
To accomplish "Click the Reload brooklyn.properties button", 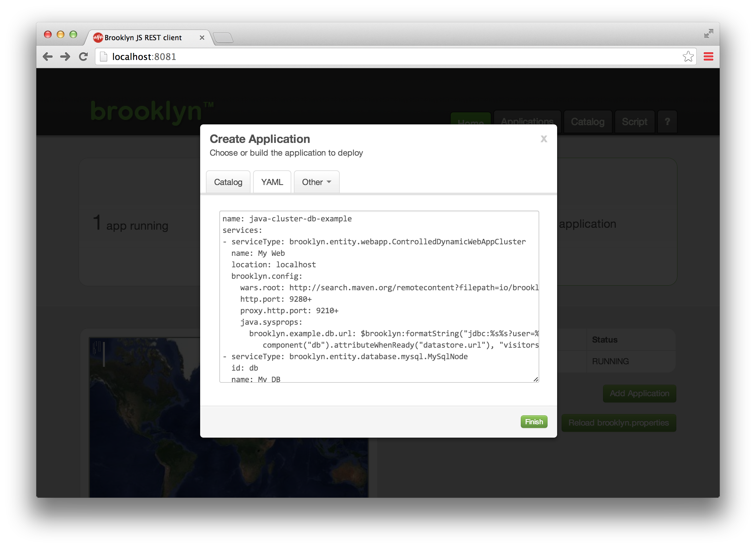I will pyautogui.click(x=618, y=423).
